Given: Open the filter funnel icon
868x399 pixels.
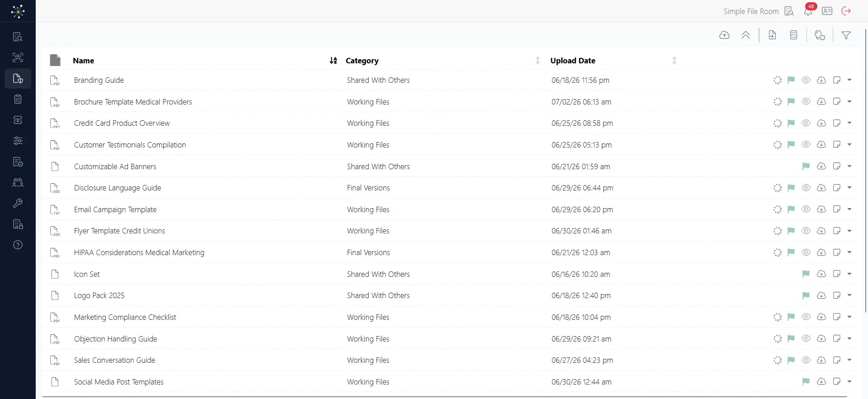Looking at the screenshot, I should tap(846, 35).
